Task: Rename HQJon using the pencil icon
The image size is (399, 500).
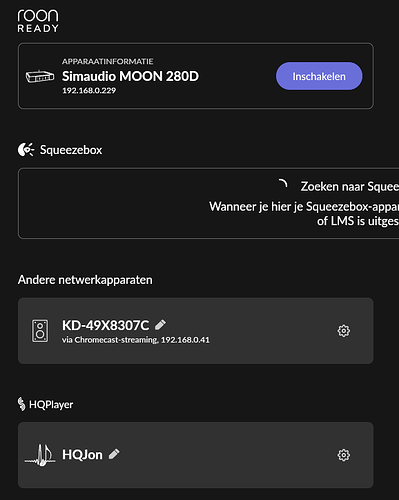Action: [114, 454]
